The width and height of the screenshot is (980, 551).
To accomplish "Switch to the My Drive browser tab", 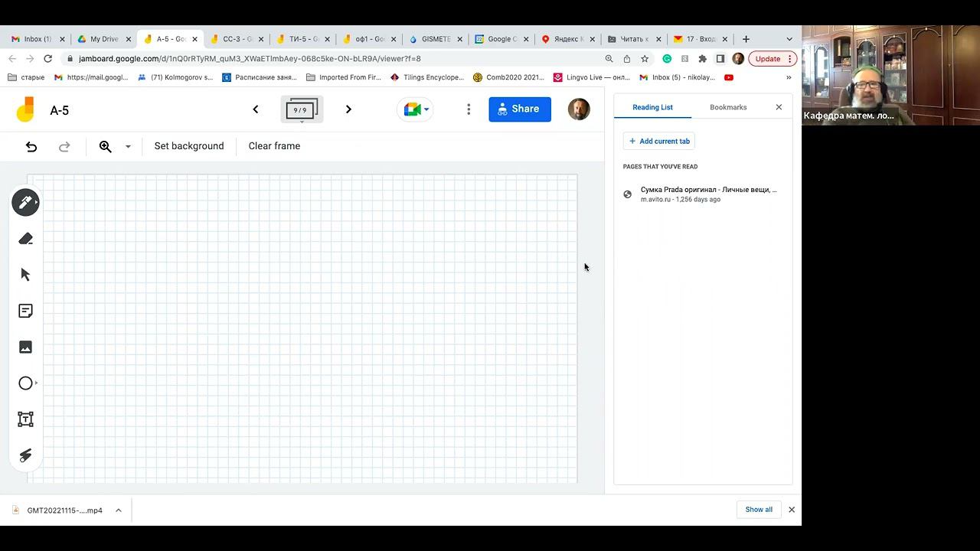I will click(105, 39).
